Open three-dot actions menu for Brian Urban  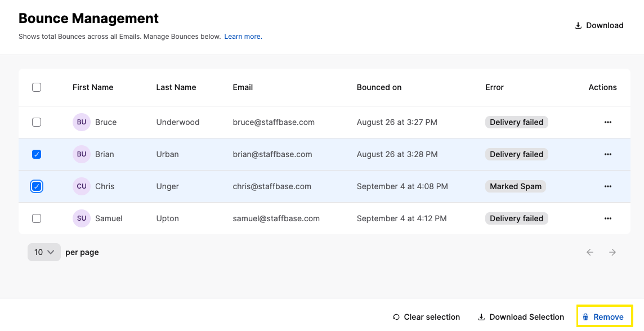[607, 154]
